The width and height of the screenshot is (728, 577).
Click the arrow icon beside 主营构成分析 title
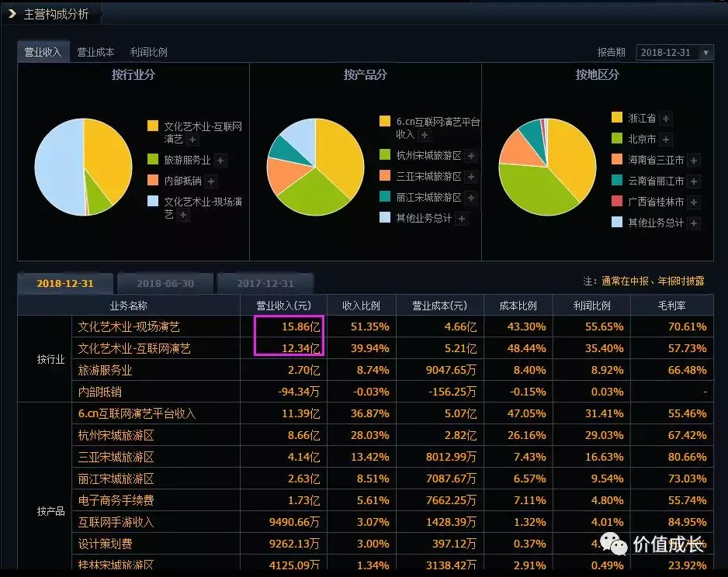click(x=10, y=13)
